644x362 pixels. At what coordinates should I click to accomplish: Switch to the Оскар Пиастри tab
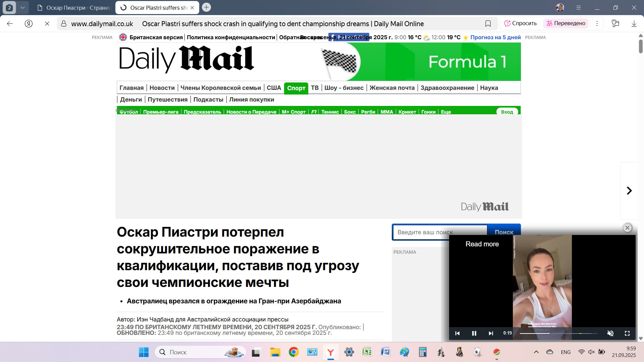[74, 7]
